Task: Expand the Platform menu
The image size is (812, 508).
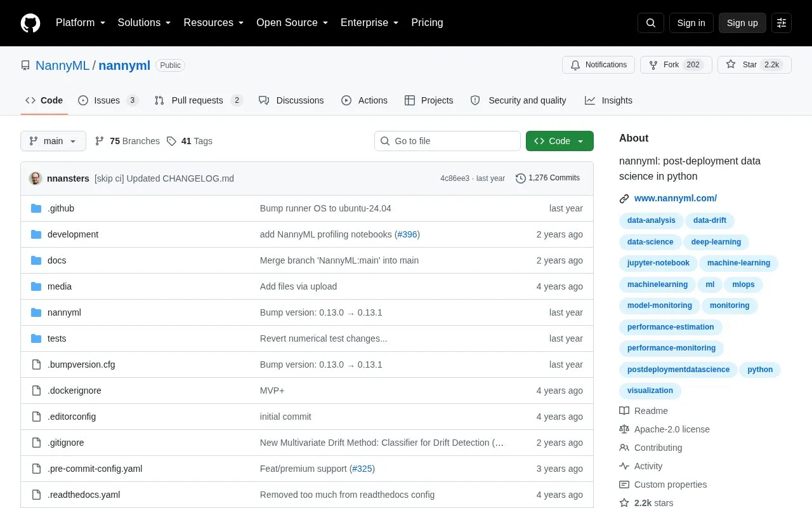Action: pyautogui.click(x=81, y=23)
